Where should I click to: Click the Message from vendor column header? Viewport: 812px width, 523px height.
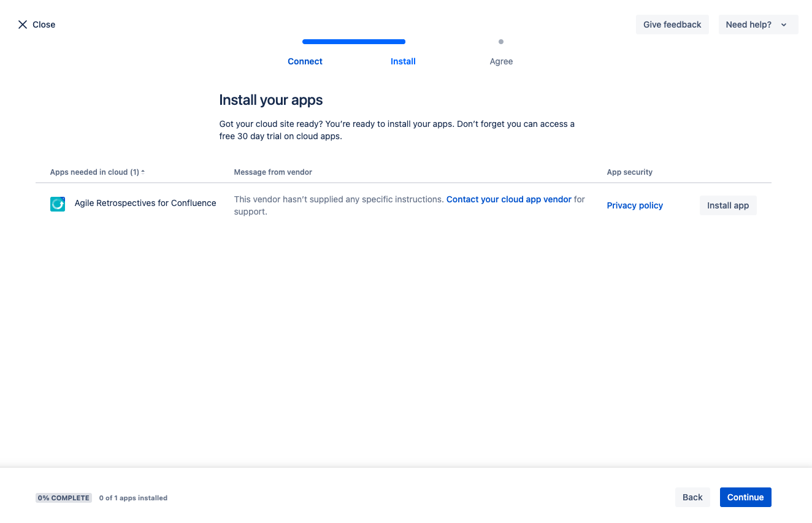tap(273, 172)
